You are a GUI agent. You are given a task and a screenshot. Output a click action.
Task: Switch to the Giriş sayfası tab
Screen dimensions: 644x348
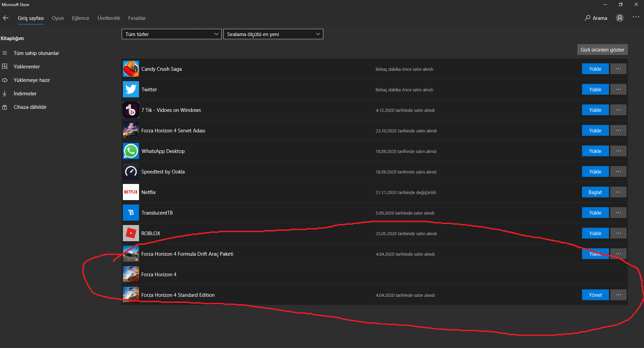(31, 18)
